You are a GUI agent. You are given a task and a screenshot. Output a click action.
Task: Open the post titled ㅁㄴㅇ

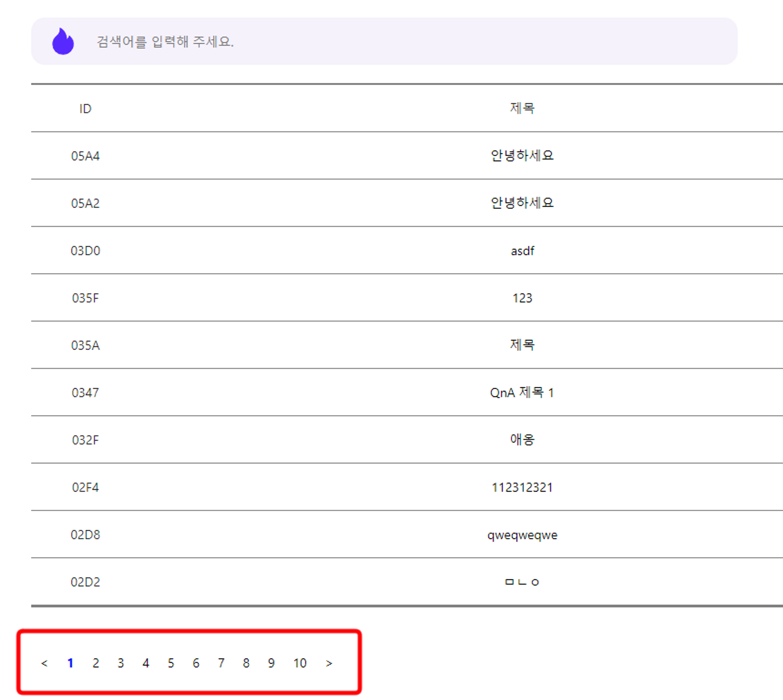coord(522,582)
